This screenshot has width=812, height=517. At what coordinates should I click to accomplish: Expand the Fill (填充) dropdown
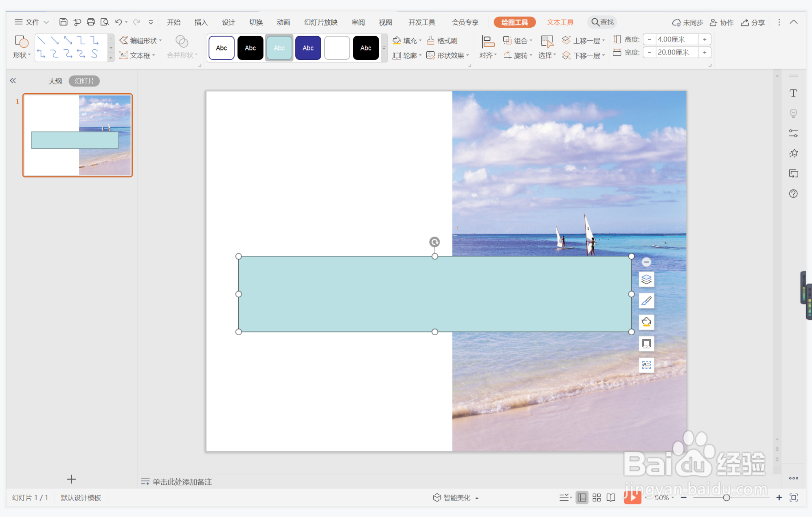coord(420,40)
